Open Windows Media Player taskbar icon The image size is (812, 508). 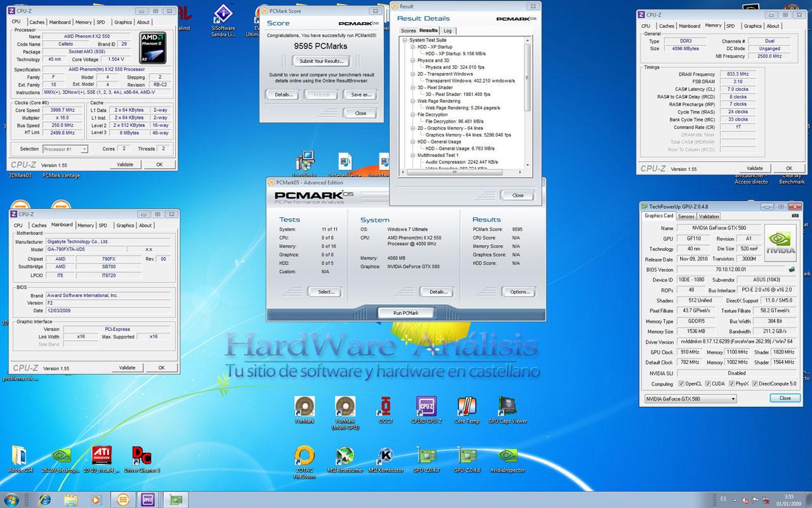point(96,499)
